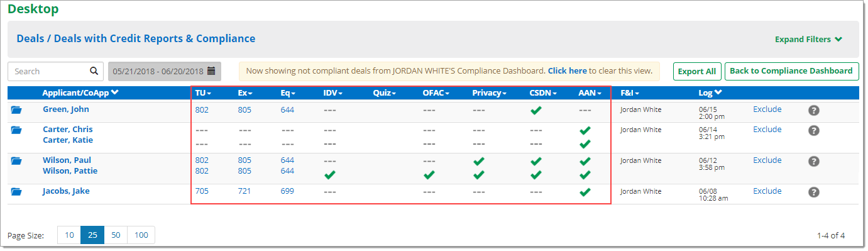Click CSDN checkmark for Green, John
Screen dimensions: 868x251
[x=536, y=110]
